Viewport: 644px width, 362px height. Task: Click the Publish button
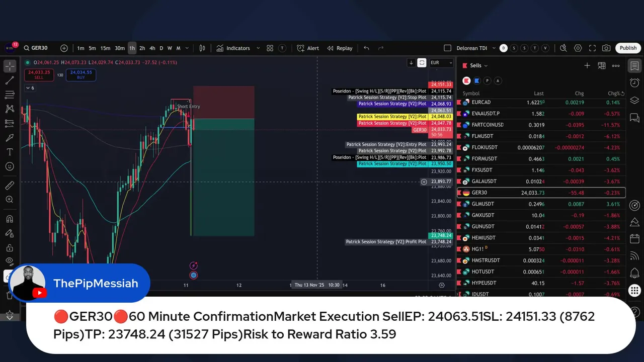pyautogui.click(x=628, y=48)
